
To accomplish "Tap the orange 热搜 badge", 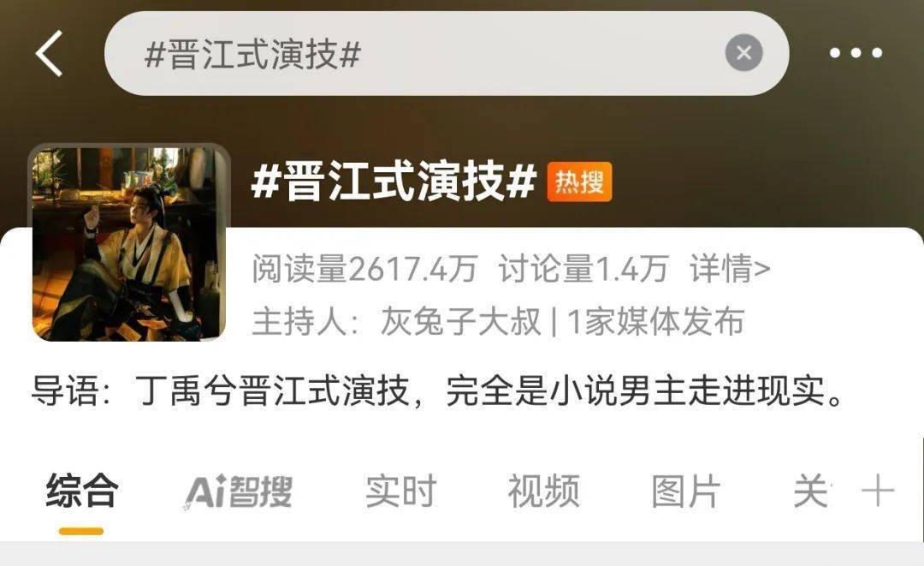I will (x=579, y=182).
